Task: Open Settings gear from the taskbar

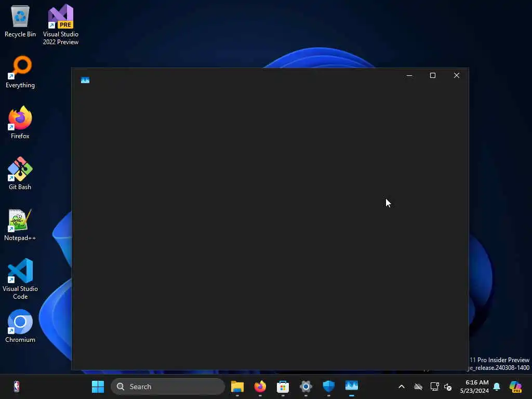Action: click(305, 387)
